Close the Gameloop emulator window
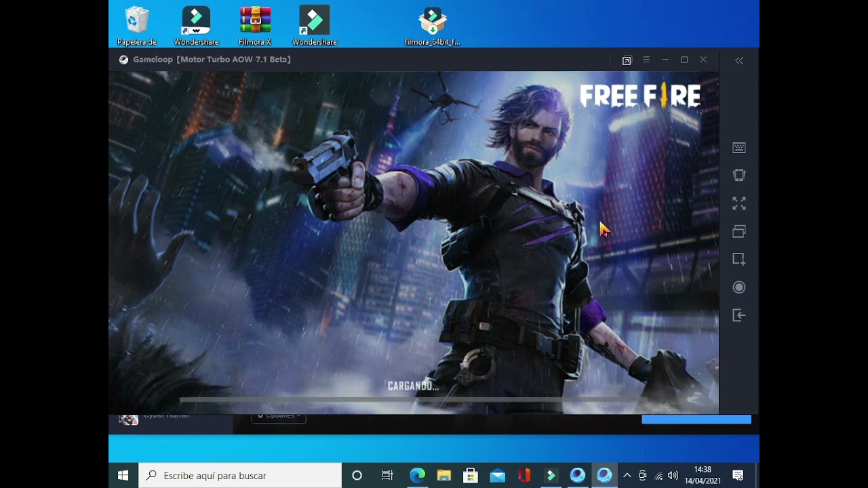The image size is (868, 488). pyautogui.click(x=703, y=60)
